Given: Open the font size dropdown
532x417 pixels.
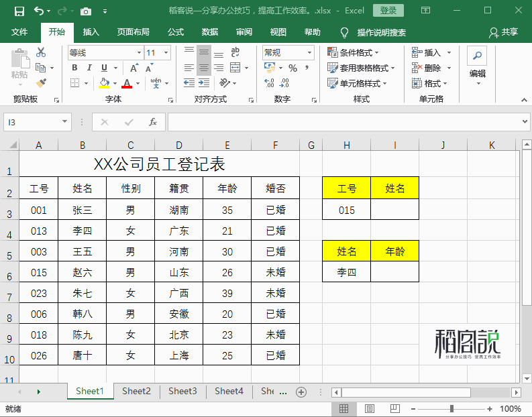Looking at the screenshot, I should pos(166,52).
